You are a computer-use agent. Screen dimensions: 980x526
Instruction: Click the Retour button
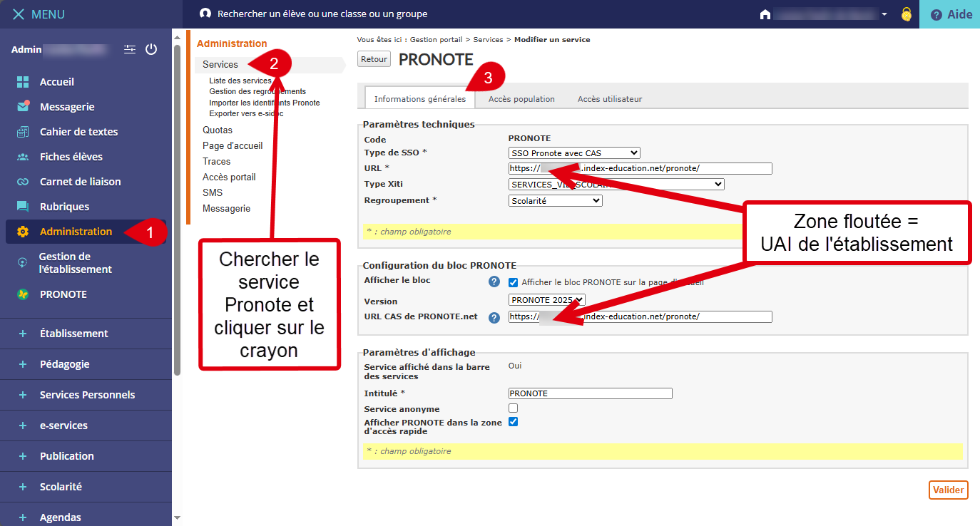coord(374,59)
